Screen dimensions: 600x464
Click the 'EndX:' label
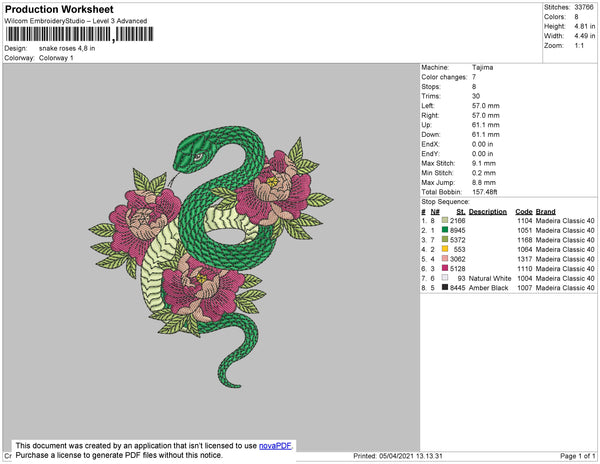(430, 144)
